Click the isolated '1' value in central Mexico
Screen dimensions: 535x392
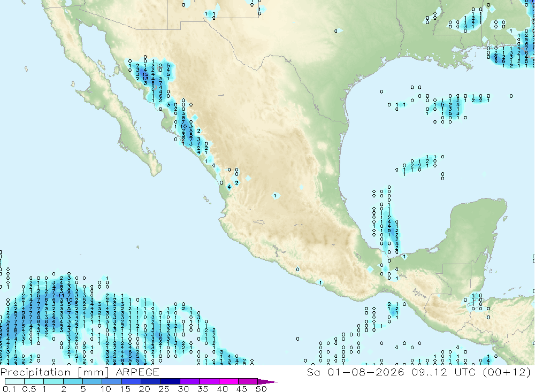coord(274,196)
